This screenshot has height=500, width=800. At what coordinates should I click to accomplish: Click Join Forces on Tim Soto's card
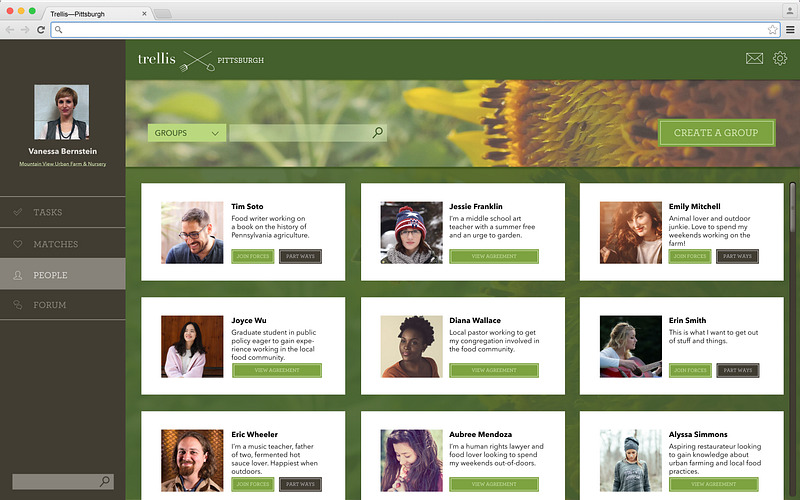253,256
